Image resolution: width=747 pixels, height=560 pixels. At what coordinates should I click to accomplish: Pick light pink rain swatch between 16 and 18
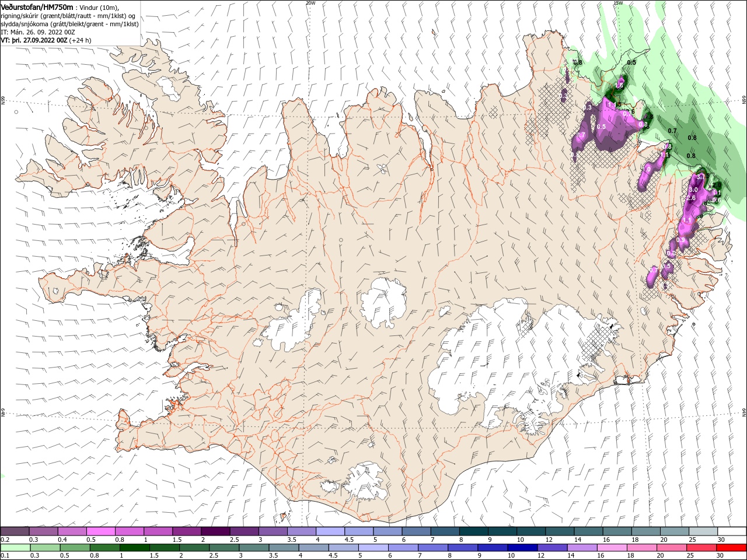611,548
